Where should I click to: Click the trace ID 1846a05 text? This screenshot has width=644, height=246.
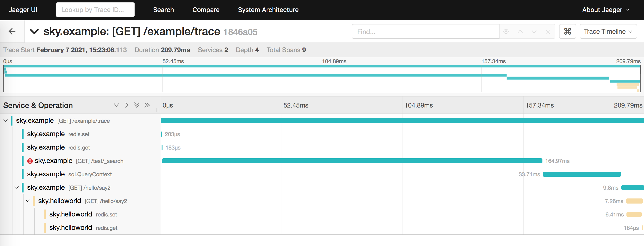[240, 32]
